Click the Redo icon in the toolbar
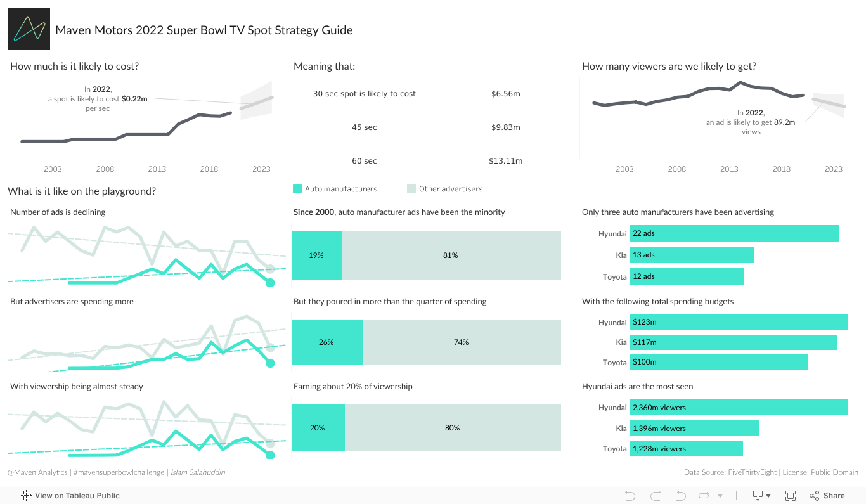866x504 pixels. pos(656,496)
